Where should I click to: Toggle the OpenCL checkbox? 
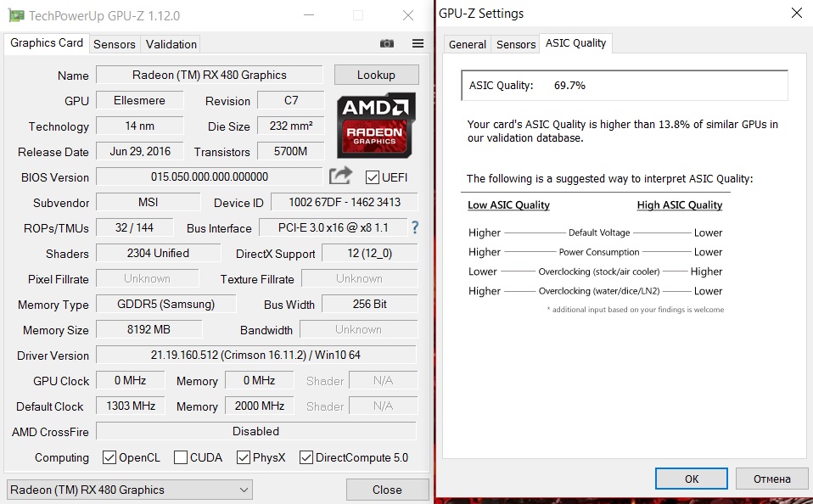click(109, 457)
